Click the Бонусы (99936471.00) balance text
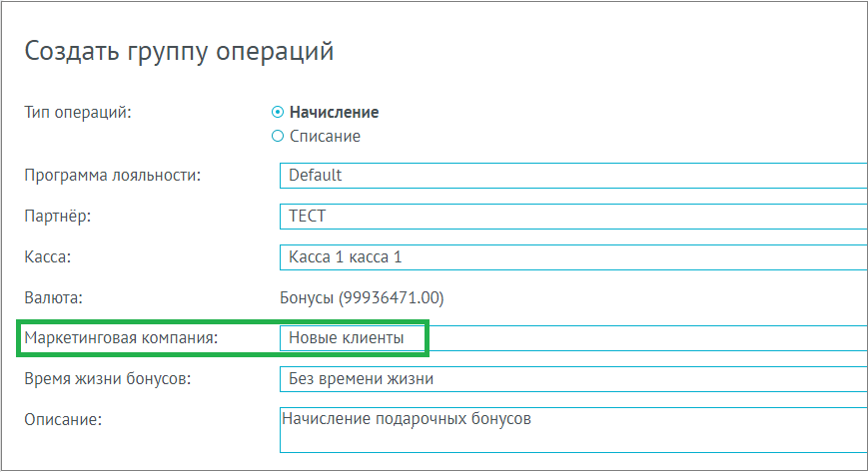This screenshot has width=868, height=472. [362, 298]
